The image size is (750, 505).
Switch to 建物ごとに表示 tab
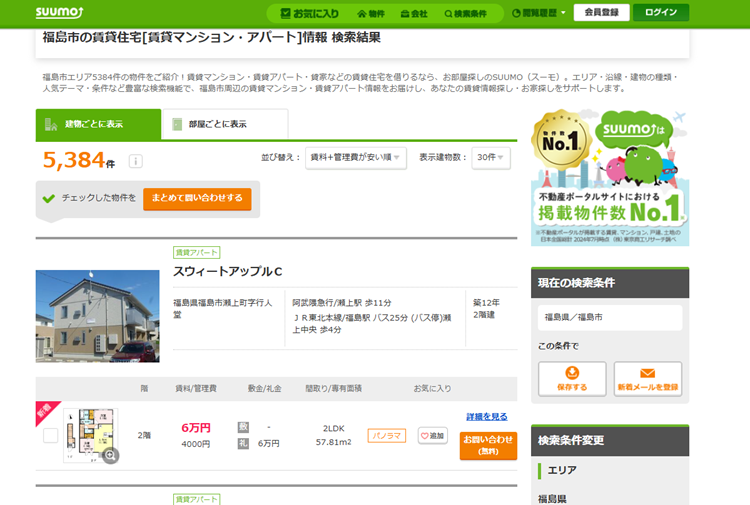[x=98, y=124]
